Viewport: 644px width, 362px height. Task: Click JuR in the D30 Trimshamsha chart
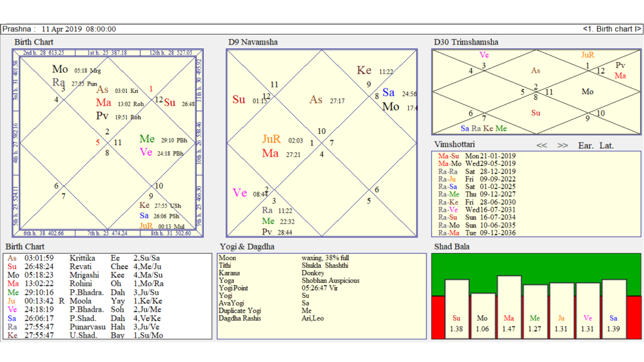click(587, 55)
